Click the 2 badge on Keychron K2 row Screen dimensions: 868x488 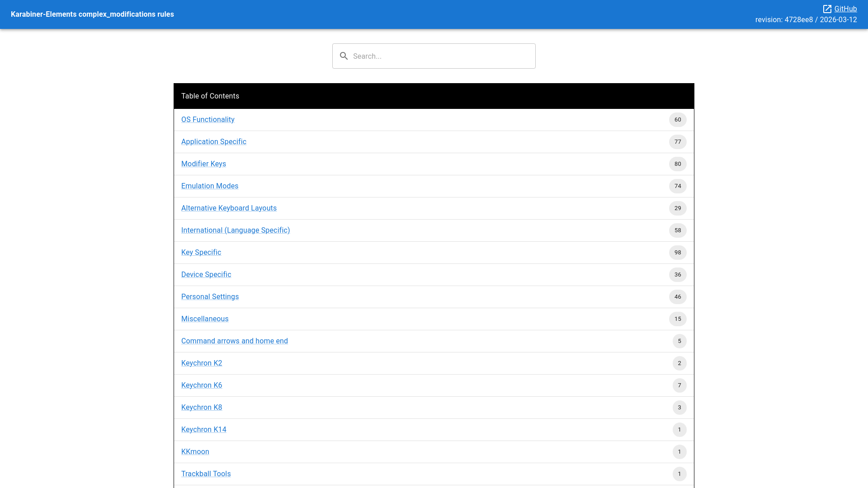(x=679, y=363)
